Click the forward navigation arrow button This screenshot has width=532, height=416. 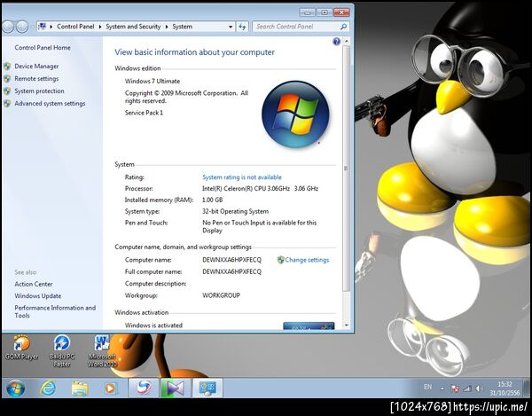(22, 27)
